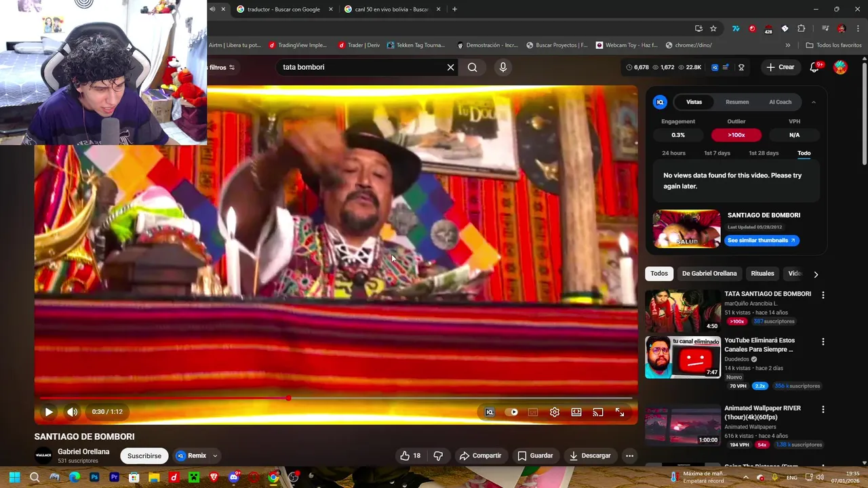Screen dimensions: 868x488
Task: Expand hidden bookmarks chevron
Action: pos(788,45)
